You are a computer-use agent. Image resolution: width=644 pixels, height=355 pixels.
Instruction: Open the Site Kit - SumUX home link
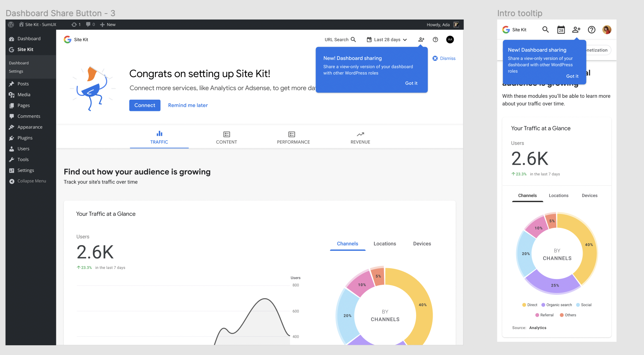[38, 24]
